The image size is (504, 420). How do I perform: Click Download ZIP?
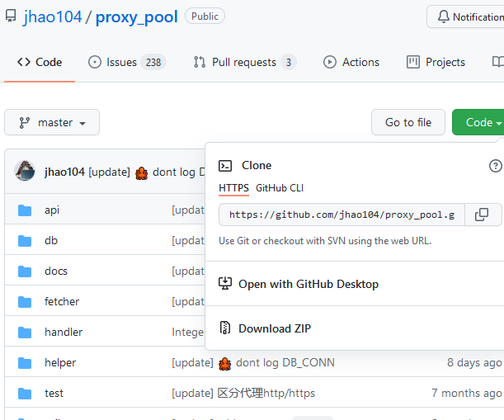(x=275, y=328)
